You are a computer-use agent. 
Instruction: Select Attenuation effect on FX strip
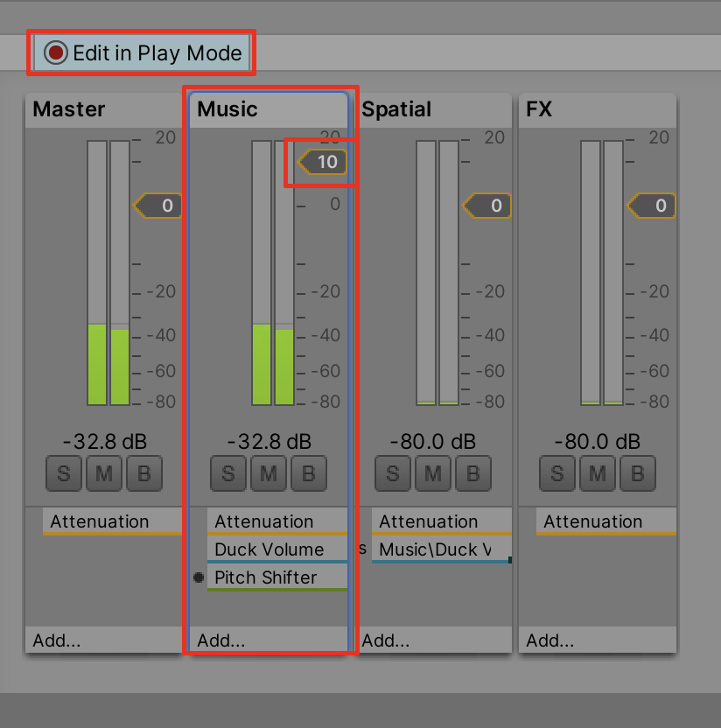pyautogui.click(x=605, y=521)
